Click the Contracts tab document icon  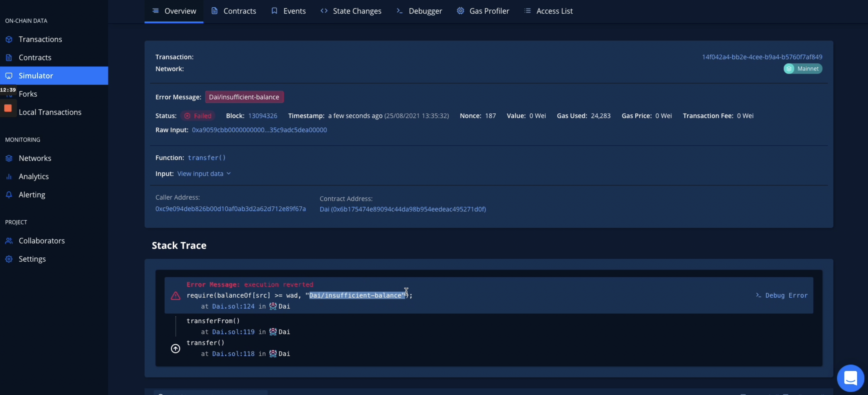tap(214, 11)
